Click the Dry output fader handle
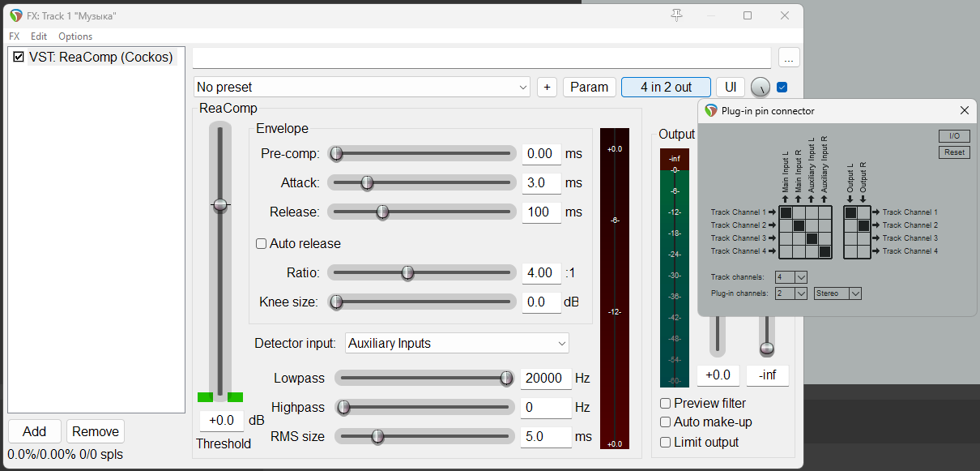The image size is (980, 471). pos(767,349)
